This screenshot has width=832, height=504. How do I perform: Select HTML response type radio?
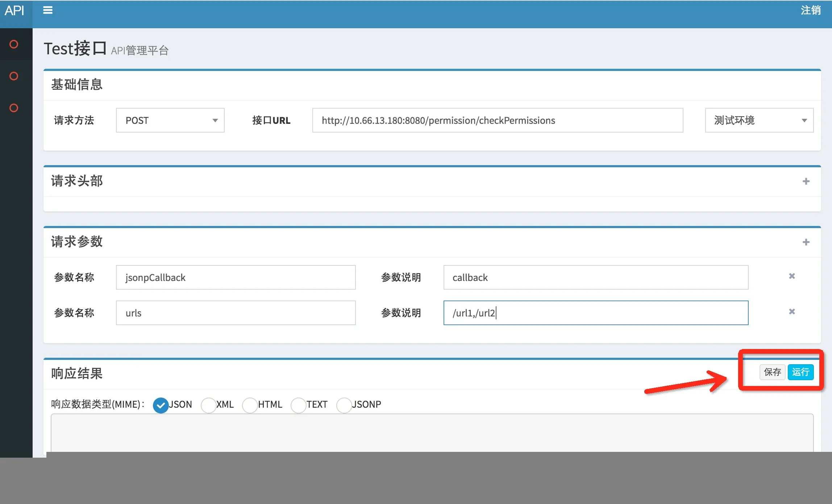[x=250, y=405]
